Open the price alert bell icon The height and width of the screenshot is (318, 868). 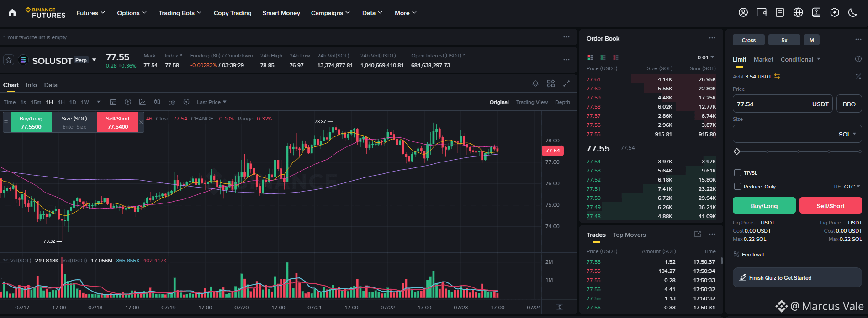click(x=535, y=83)
